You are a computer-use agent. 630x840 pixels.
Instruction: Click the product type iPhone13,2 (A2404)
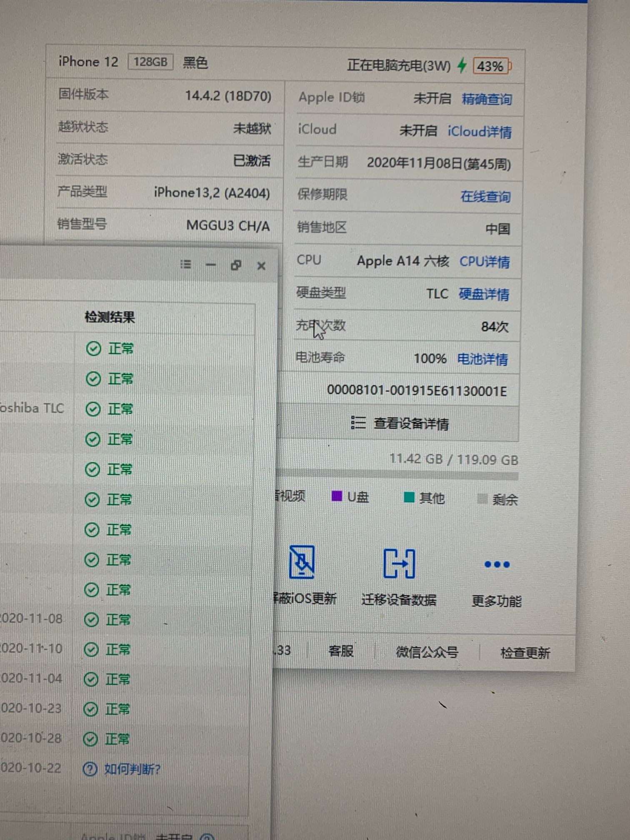212,192
